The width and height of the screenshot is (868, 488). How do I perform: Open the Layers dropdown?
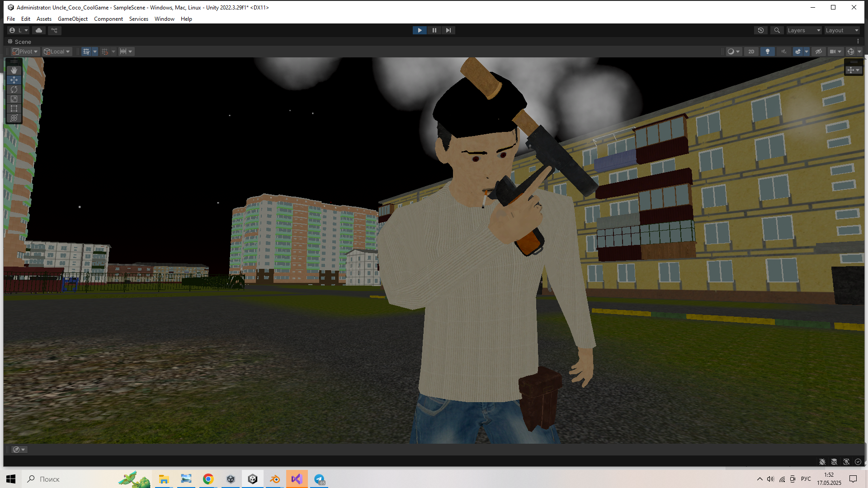803,30
